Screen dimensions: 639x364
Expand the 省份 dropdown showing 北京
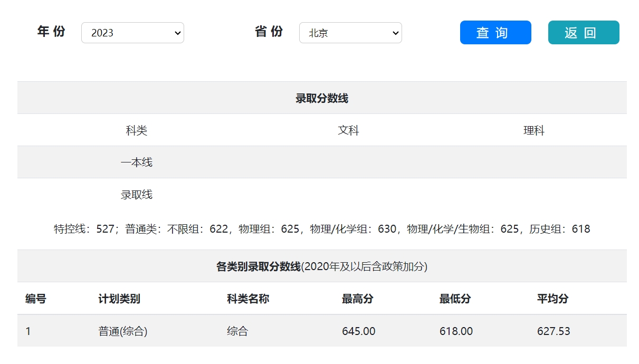[x=350, y=33]
